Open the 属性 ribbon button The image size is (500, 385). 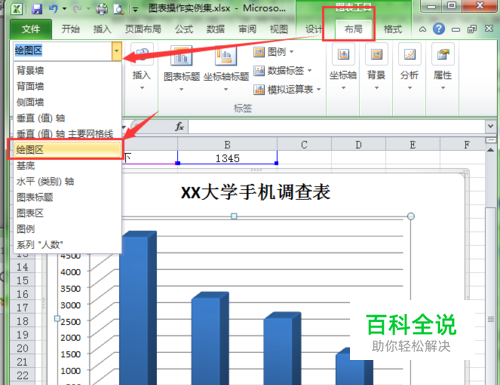(443, 67)
